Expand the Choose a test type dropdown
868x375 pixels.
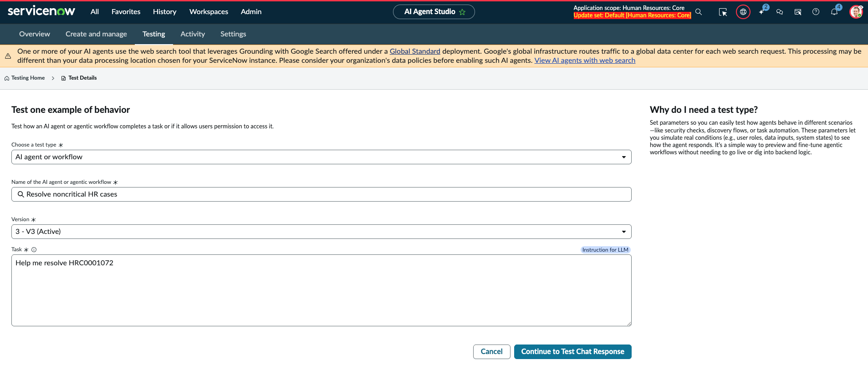point(321,157)
